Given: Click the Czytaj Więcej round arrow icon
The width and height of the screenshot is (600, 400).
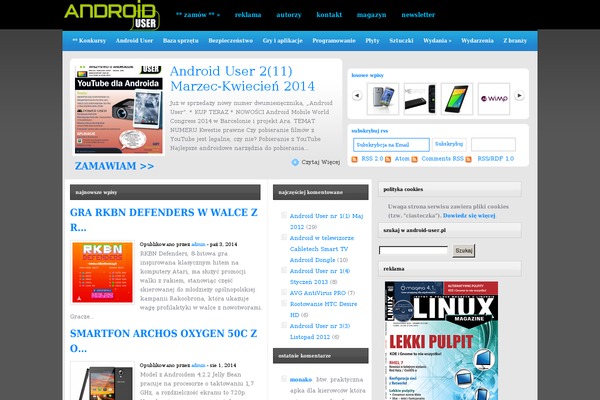Looking at the screenshot, I should pos(295,162).
